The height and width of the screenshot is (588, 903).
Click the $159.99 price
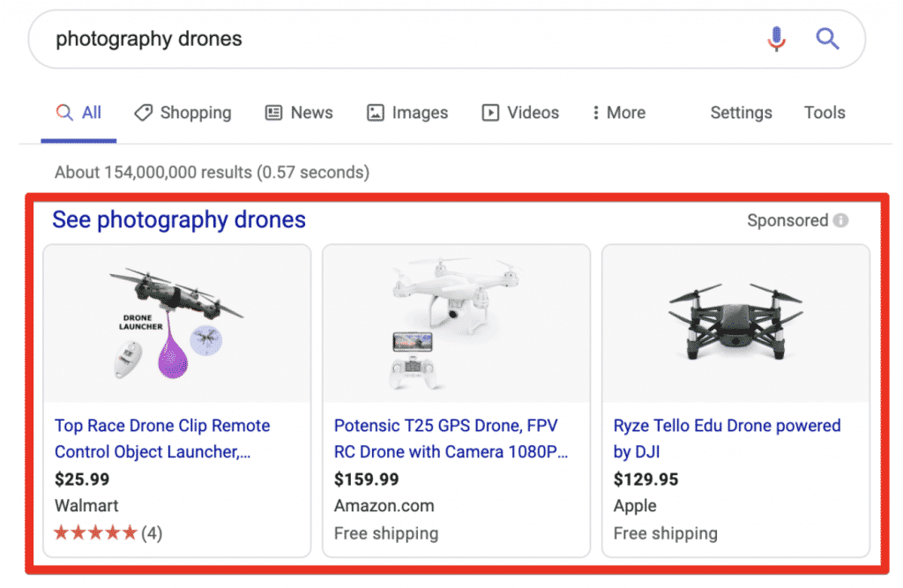tap(366, 480)
